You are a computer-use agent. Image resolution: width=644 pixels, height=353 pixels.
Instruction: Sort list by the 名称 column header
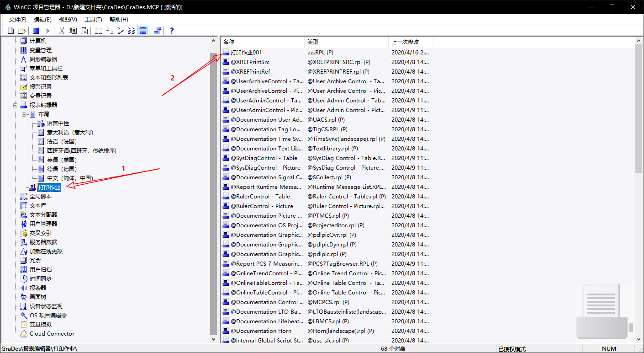coord(262,42)
